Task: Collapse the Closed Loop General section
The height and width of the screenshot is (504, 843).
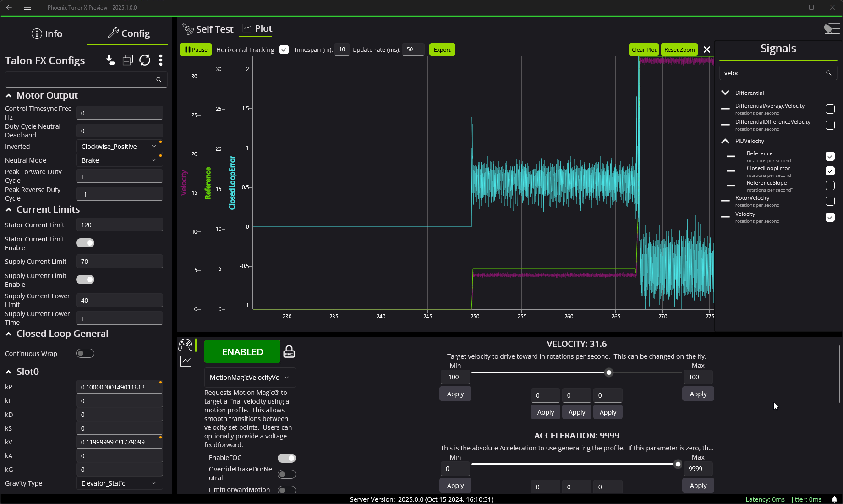Action: (9, 334)
